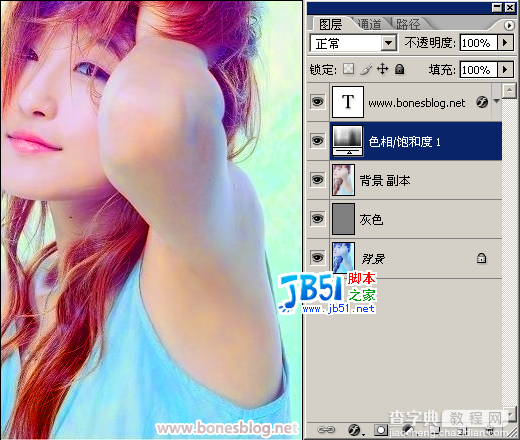Click the layers list scroll down arrow

510,415
